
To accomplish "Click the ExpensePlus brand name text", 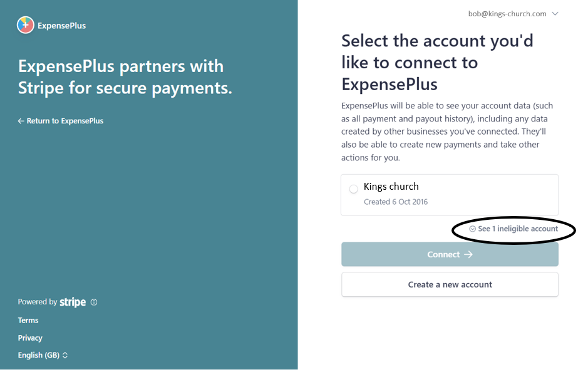I will [61, 26].
